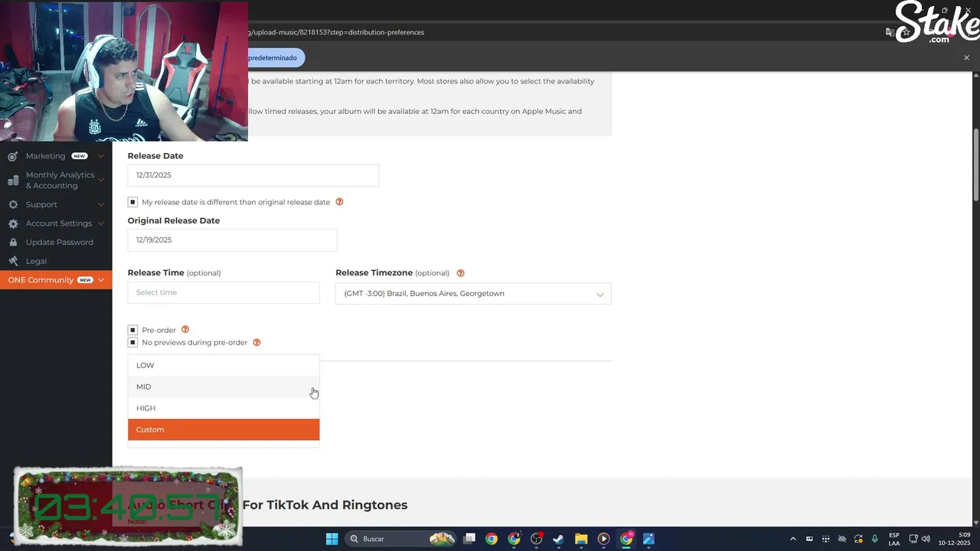Open the media player taskbar icon

(x=603, y=539)
